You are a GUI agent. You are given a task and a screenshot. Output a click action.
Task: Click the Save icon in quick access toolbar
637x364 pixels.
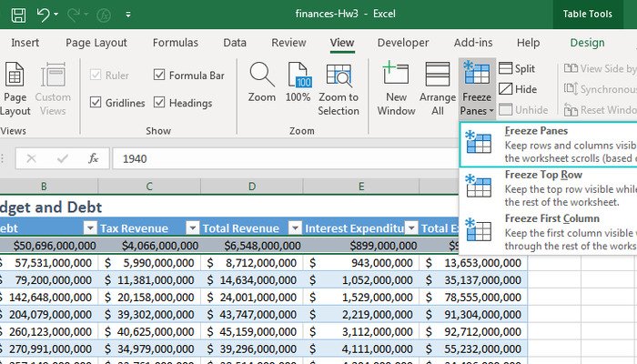(18, 15)
